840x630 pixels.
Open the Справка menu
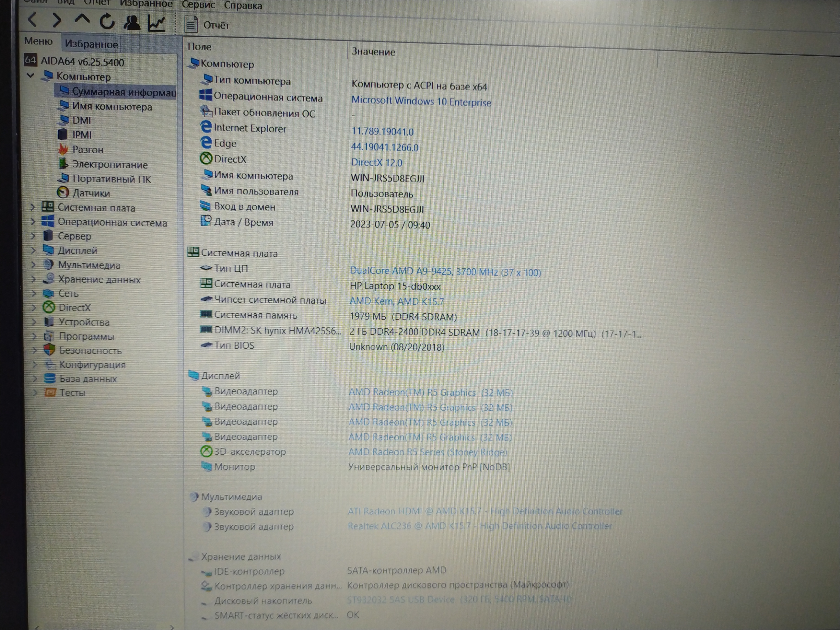tap(243, 6)
